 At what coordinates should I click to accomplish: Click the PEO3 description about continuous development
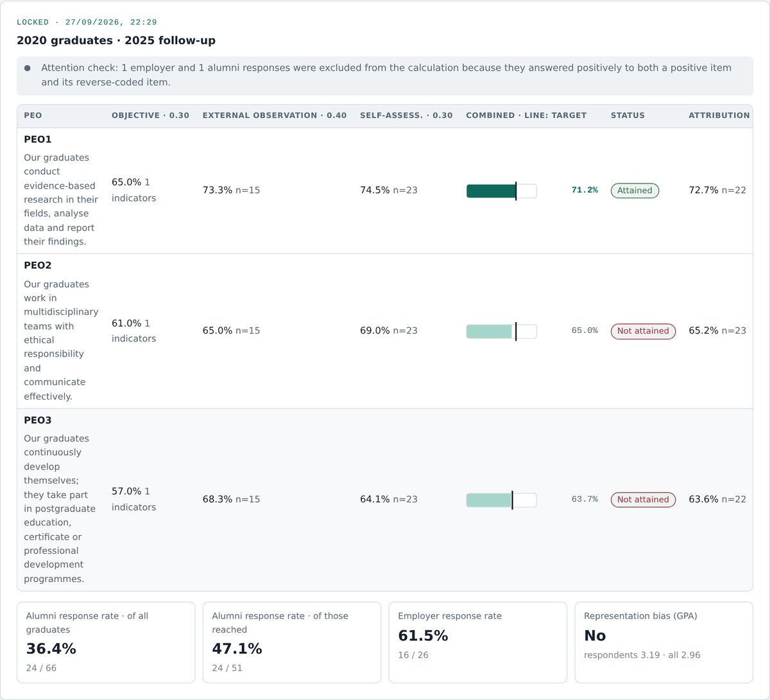[x=60, y=509]
